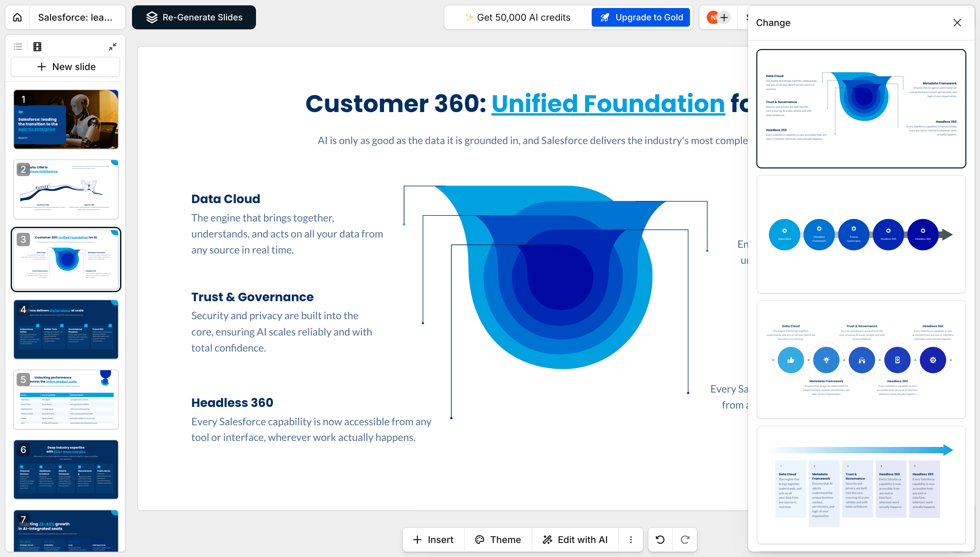
Task: Click Edit with AI
Action: point(575,539)
